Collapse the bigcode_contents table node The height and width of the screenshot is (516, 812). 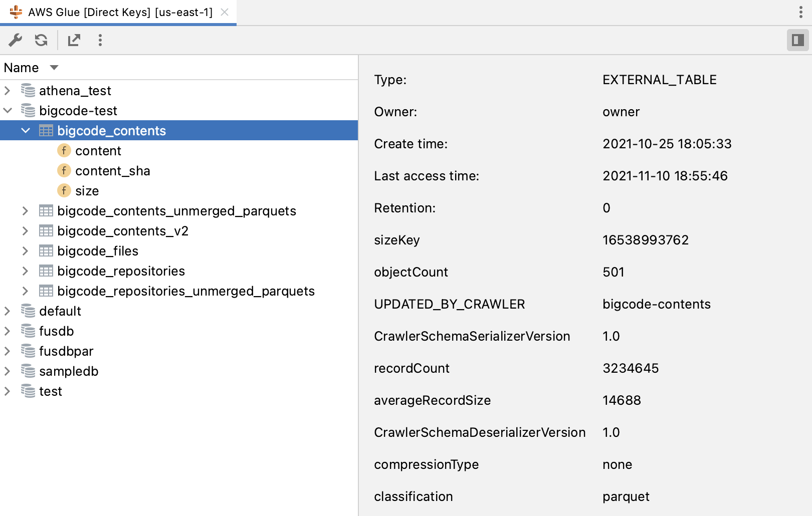(x=26, y=130)
